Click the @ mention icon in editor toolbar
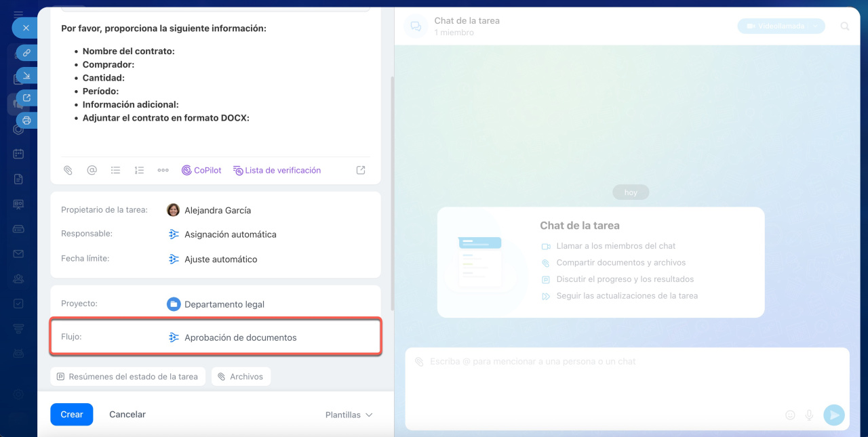The image size is (868, 437). (92, 171)
